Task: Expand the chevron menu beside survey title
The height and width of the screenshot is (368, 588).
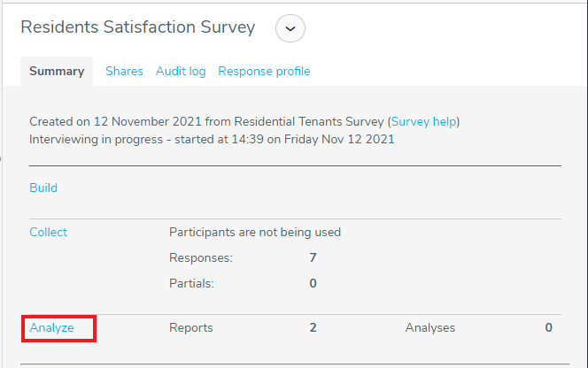Action: tap(290, 28)
